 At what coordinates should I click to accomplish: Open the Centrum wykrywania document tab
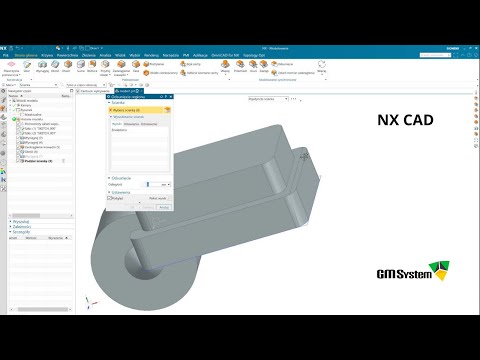click(x=93, y=91)
